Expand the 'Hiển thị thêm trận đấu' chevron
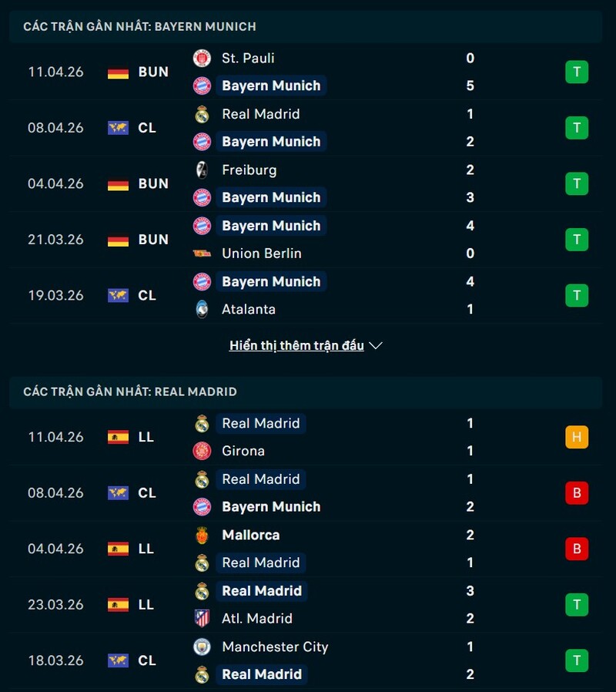616x692 pixels. pyautogui.click(x=376, y=346)
